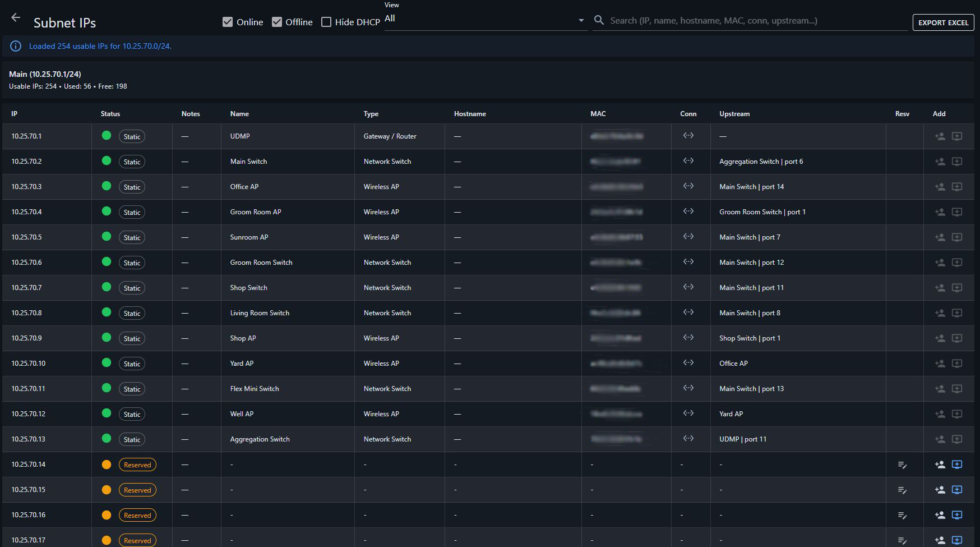Click the edit reservation icon for 10.25.70.14
The height and width of the screenshot is (547, 980).
point(902,465)
